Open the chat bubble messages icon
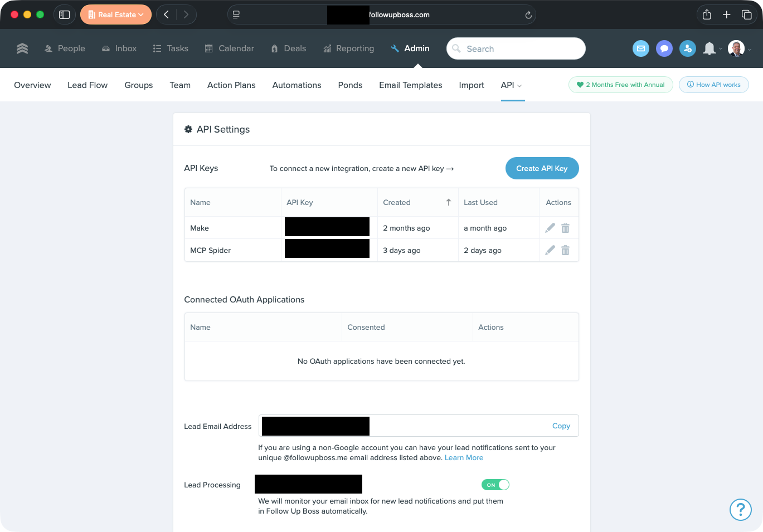Screen dimensions: 763x532 tap(664, 48)
